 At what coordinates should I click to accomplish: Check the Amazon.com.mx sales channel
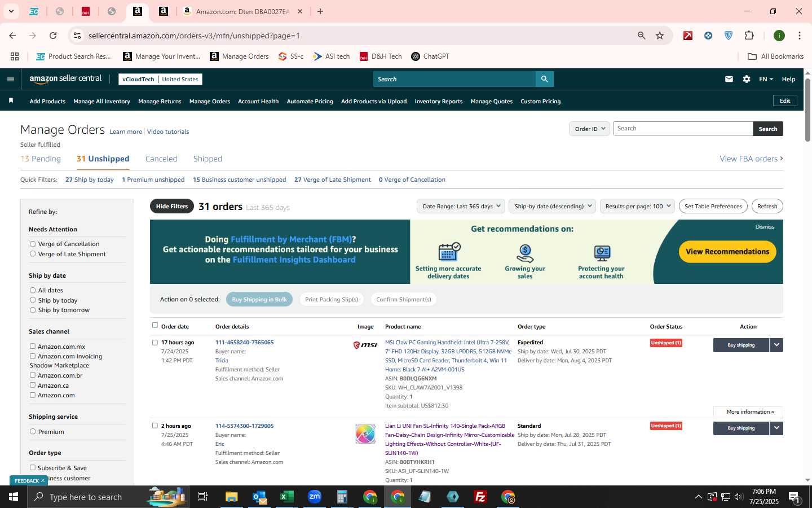coord(33,346)
